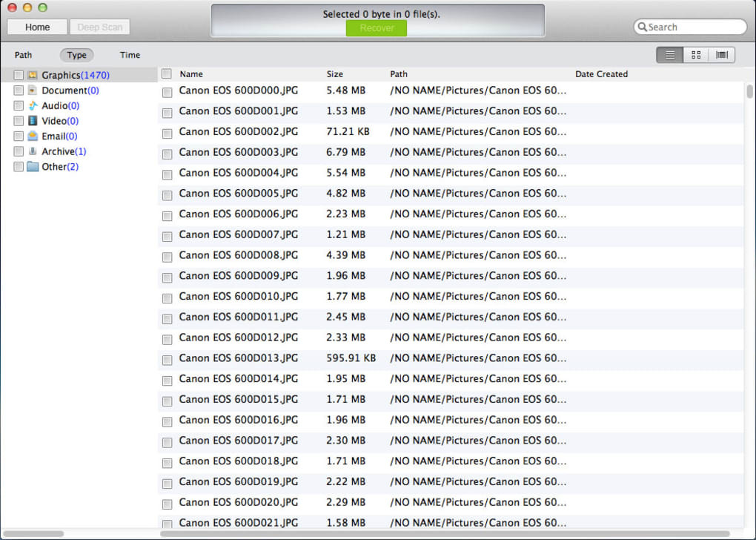This screenshot has width=756, height=540.
Task: Sort by the Size column header
Action: tap(334, 74)
